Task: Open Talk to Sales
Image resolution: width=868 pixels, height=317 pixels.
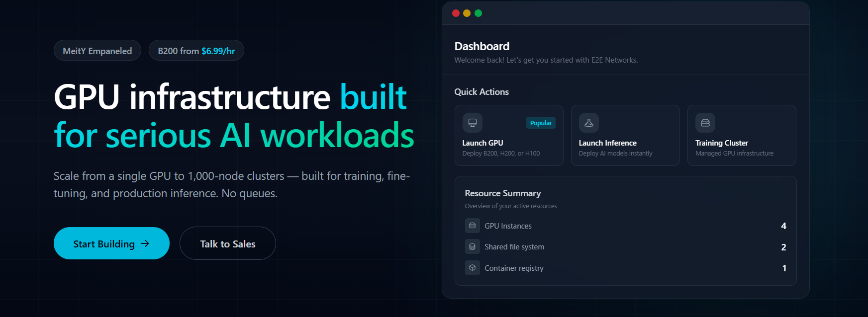Action: point(228,243)
